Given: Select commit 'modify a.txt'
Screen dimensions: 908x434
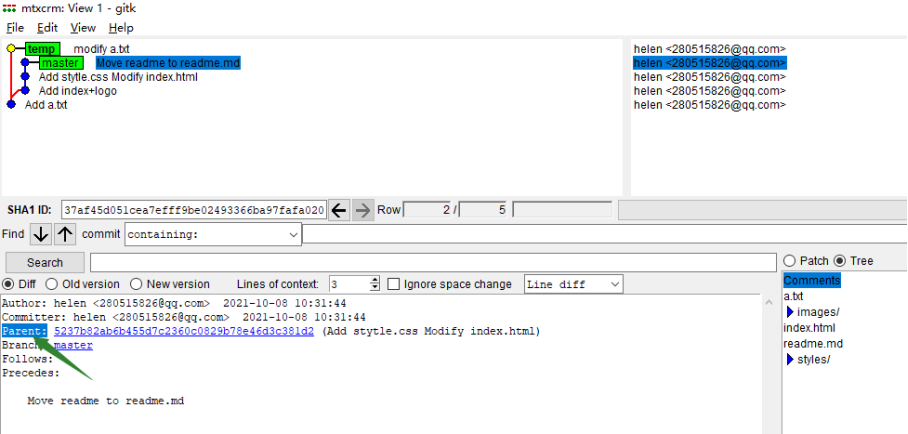Looking at the screenshot, I should pyautogui.click(x=101, y=49).
